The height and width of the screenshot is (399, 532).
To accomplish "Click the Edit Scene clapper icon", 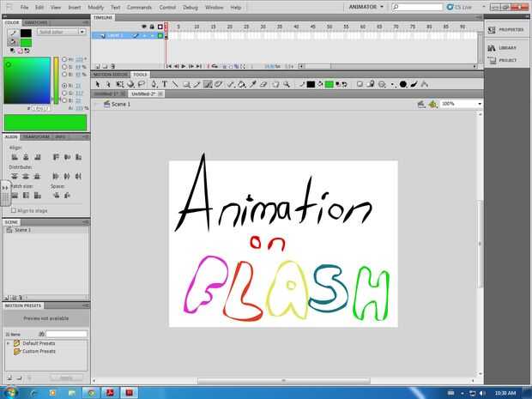I will pyautogui.click(x=421, y=104).
